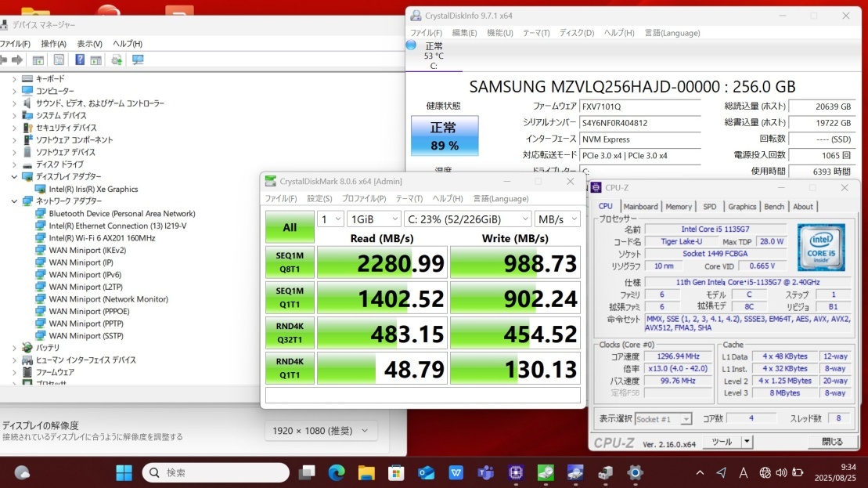Screen dimensions: 868x488
Task: Click the help icon in Device Manager toolbar
Action: (80, 60)
